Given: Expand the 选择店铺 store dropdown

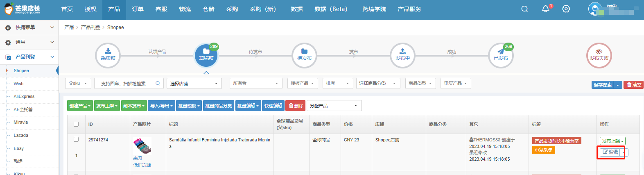Looking at the screenshot, I should click(x=194, y=84).
